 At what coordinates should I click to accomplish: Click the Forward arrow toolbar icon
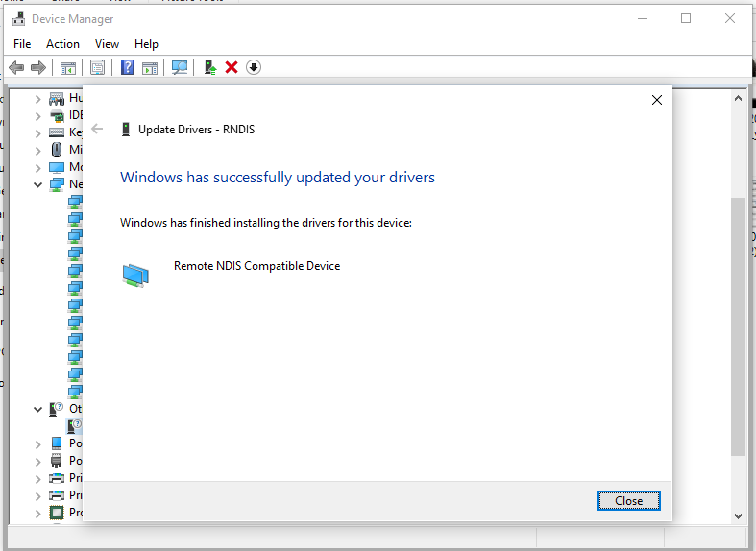point(38,67)
